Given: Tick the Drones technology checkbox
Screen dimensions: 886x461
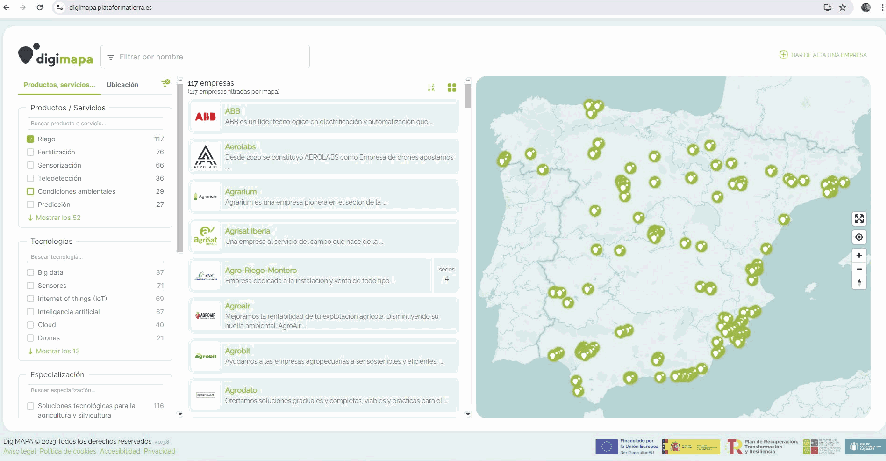Looking at the screenshot, I should pos(31,338).
